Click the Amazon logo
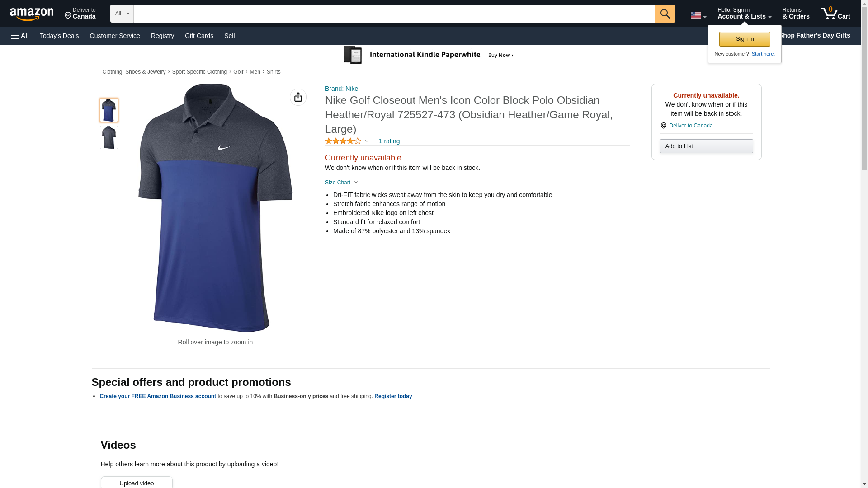 32,14
